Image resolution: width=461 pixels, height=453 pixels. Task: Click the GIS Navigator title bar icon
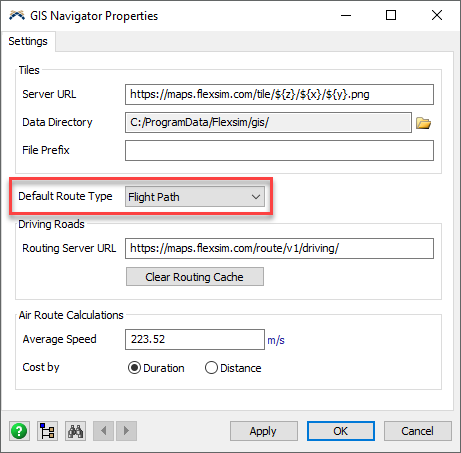pyautogui.click(x=17, y=15)
